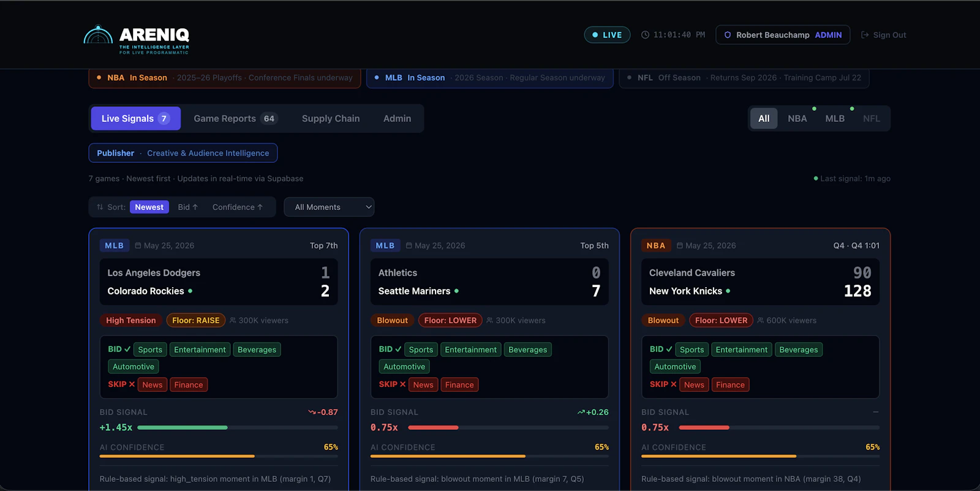Click News skip tag on Cavaliers card
Image resolution: width=980 pixels, height=491 pixels.
click(x=694, y=384)
